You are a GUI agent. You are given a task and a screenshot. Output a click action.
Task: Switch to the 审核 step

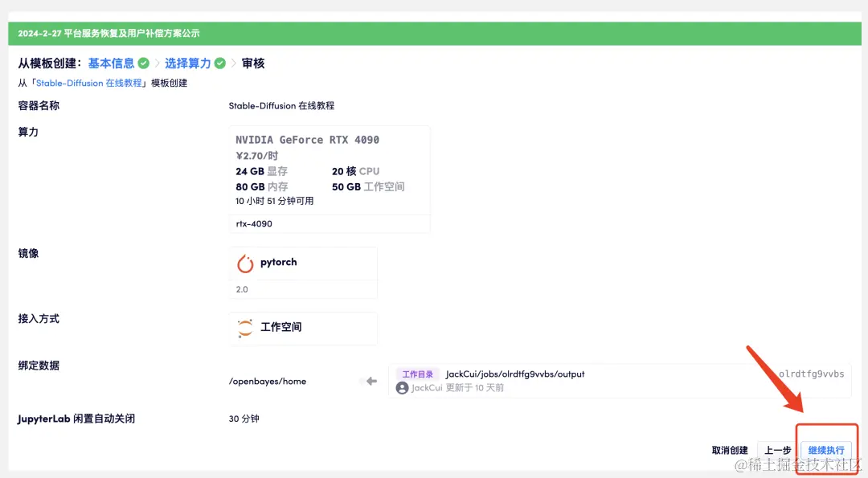[x=252, y=63]
